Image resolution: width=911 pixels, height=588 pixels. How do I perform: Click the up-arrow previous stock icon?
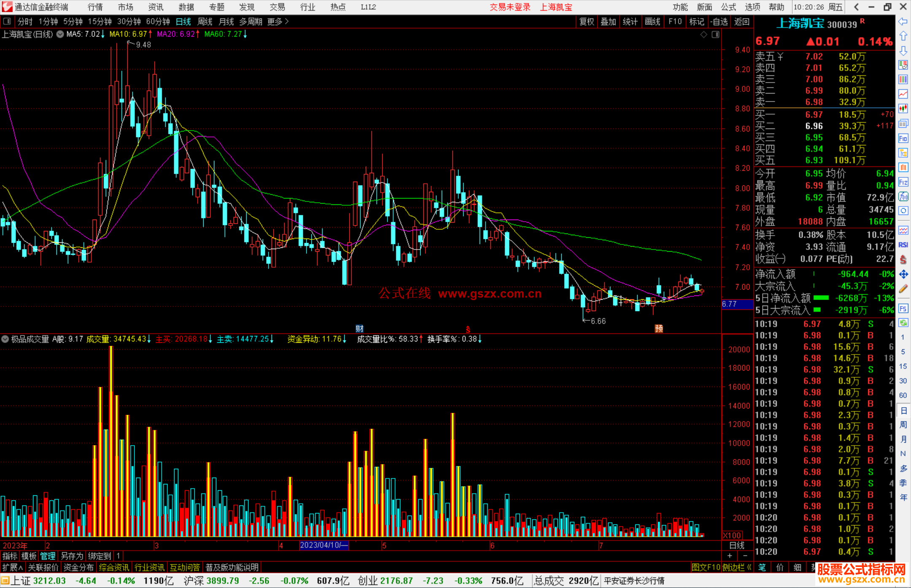click(903, 36)
